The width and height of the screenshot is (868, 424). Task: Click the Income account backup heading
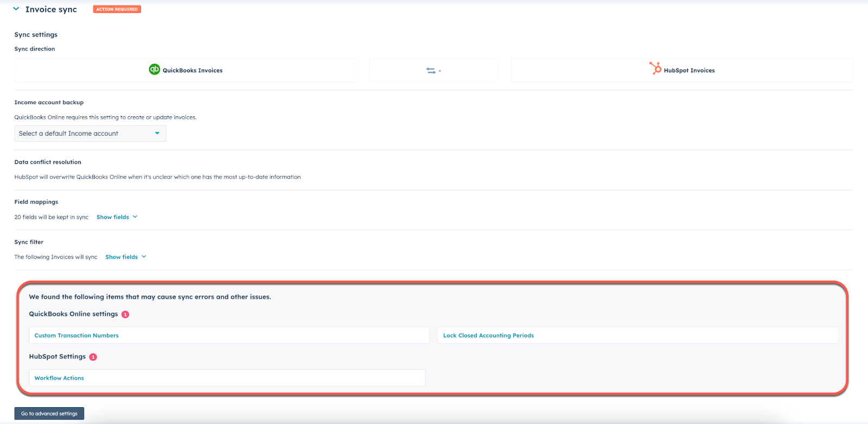click(x=49, y=102)
